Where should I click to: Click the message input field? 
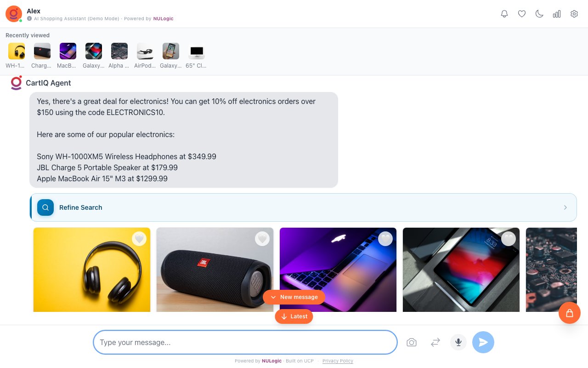(x=245, y=342)
